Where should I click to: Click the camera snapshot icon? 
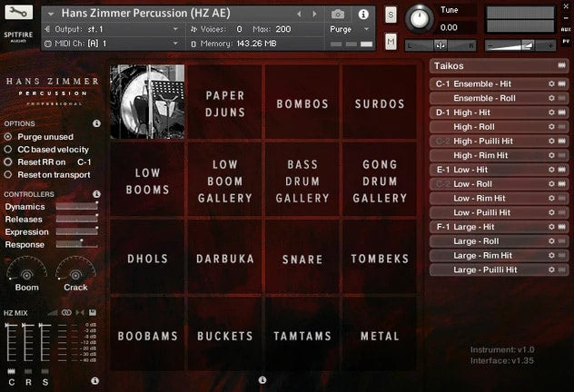[x=338, y=15]
